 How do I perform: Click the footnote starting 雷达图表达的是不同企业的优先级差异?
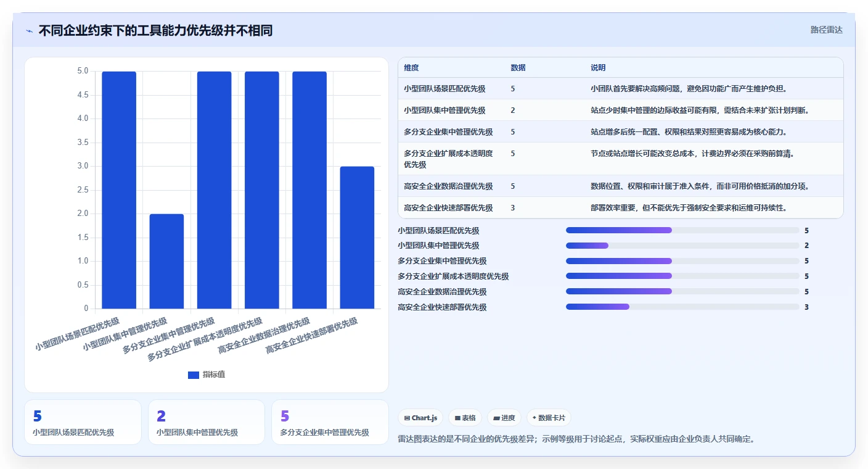576,439
